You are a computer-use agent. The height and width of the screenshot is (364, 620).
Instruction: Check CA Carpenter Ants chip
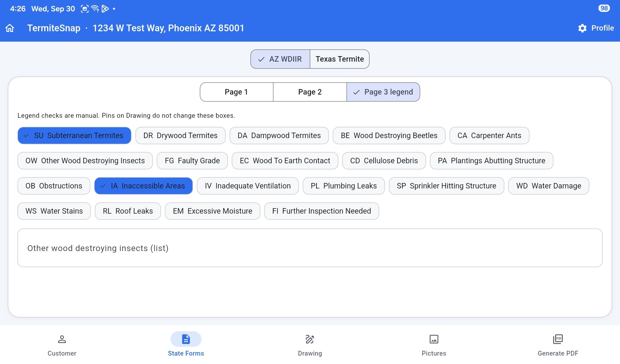(490, 136)
